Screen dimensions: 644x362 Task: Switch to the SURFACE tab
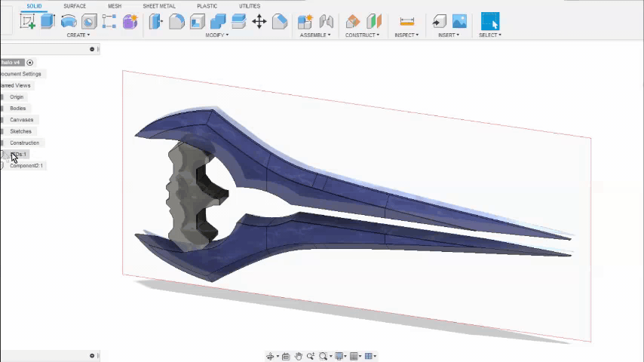[x=75, y=6]
